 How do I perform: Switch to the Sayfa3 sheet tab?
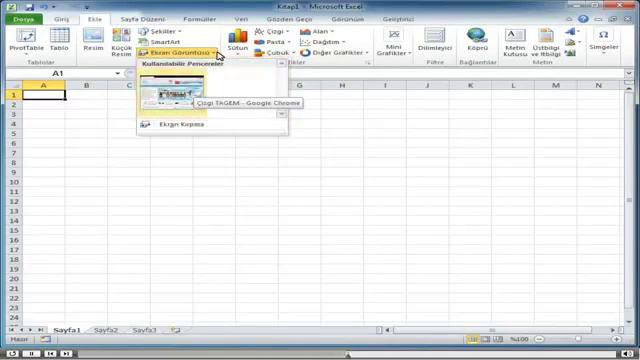point(144,330)
